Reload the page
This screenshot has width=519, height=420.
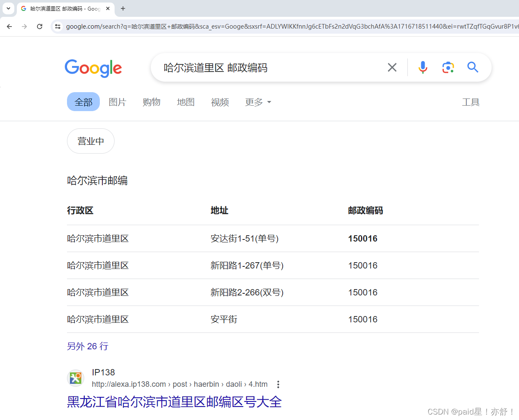[40, 27]
